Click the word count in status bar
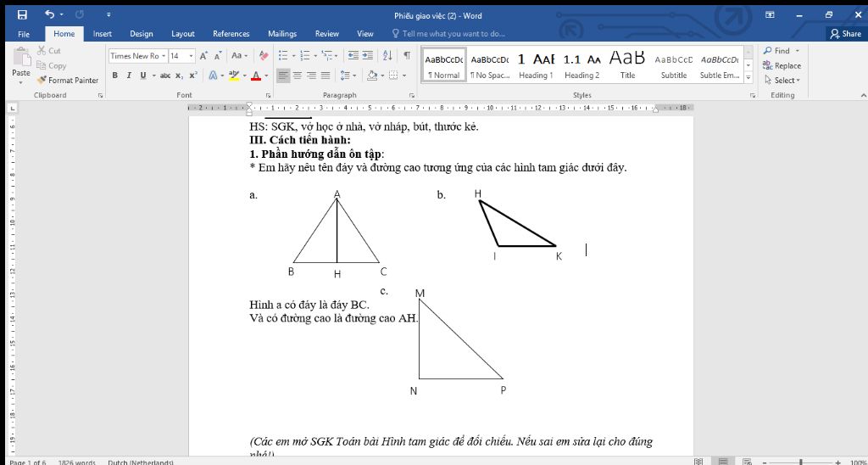 coord(76,462)
